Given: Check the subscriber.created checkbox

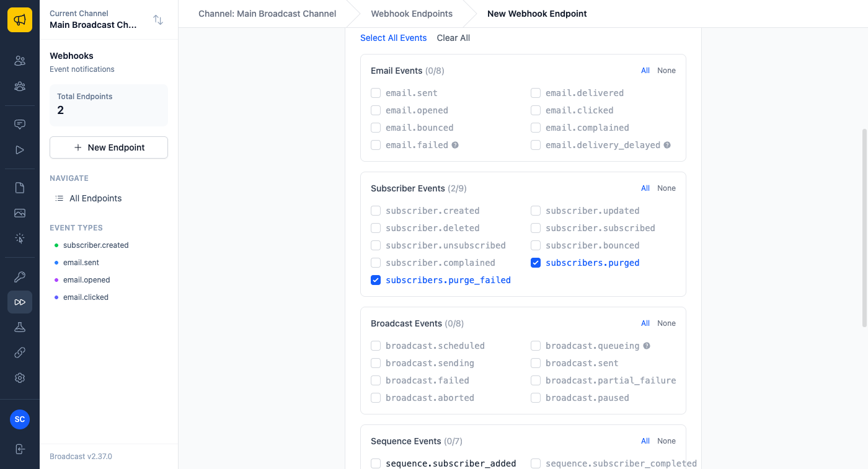Looking at the screenshot, I should click(x=376, y=211).
